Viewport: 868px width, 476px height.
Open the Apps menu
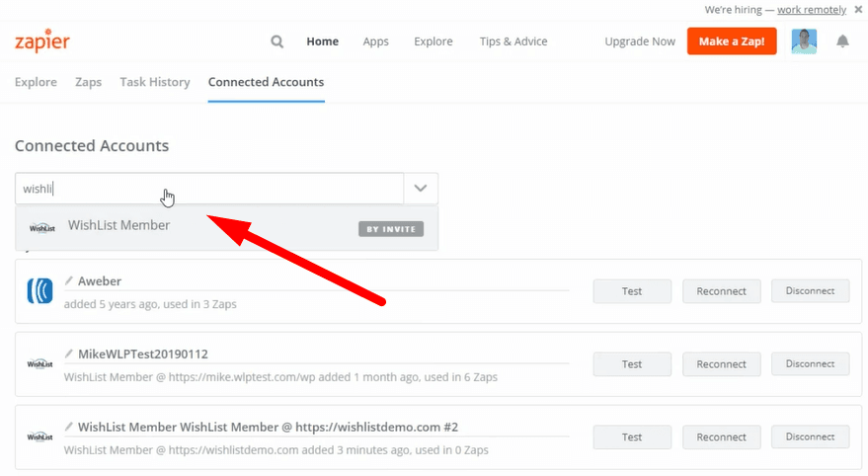tap(376, 41)
